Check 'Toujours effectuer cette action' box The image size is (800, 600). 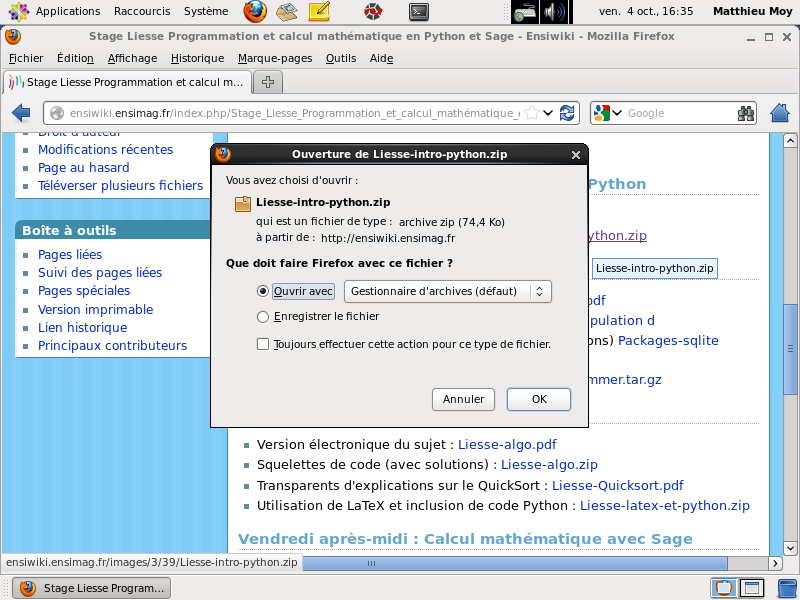coord(263,344)
